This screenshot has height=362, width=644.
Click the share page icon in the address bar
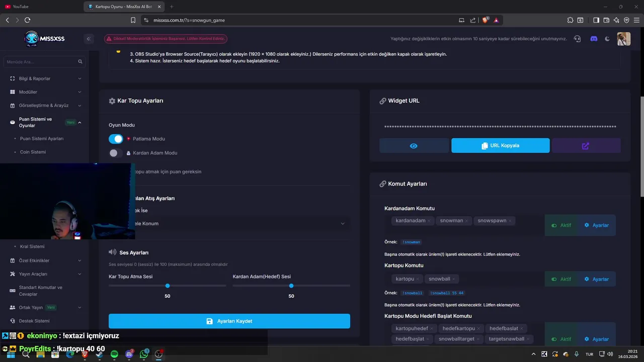pyautogui.click(x=473, y=20)
